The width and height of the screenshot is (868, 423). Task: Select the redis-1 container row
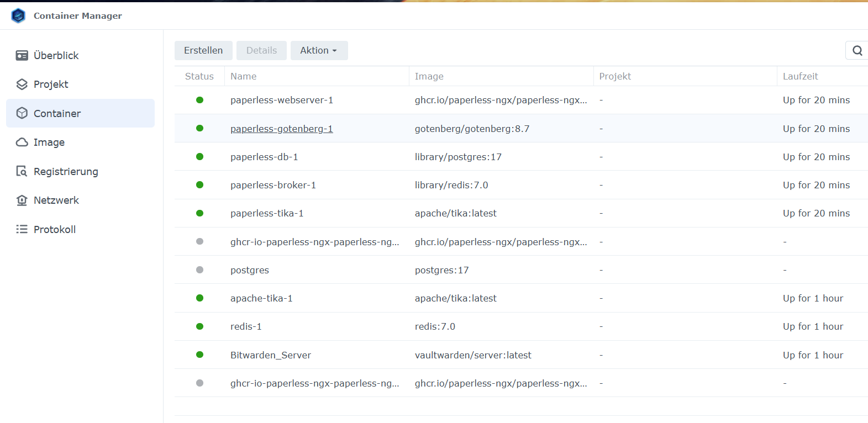(246, 326)
